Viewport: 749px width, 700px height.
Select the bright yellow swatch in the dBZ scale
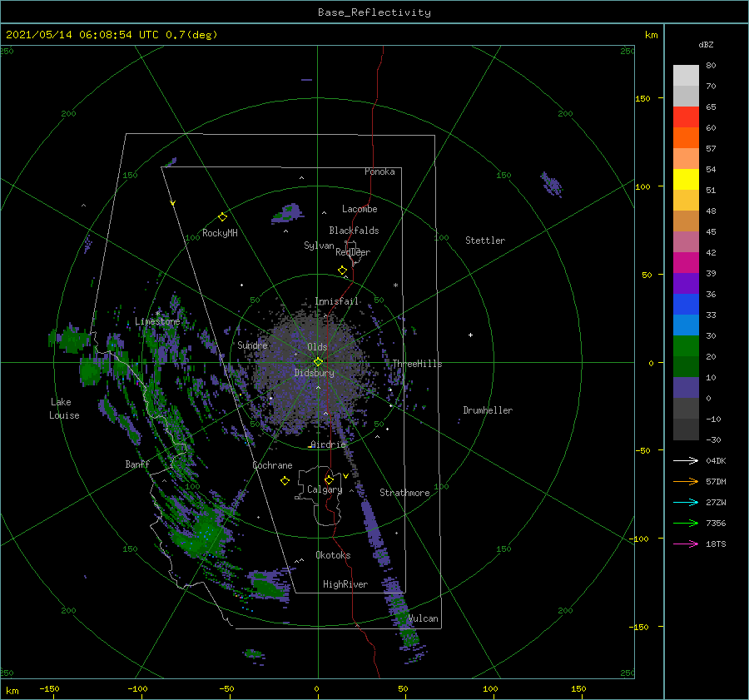pyautogui.click(x=686, y=180)
